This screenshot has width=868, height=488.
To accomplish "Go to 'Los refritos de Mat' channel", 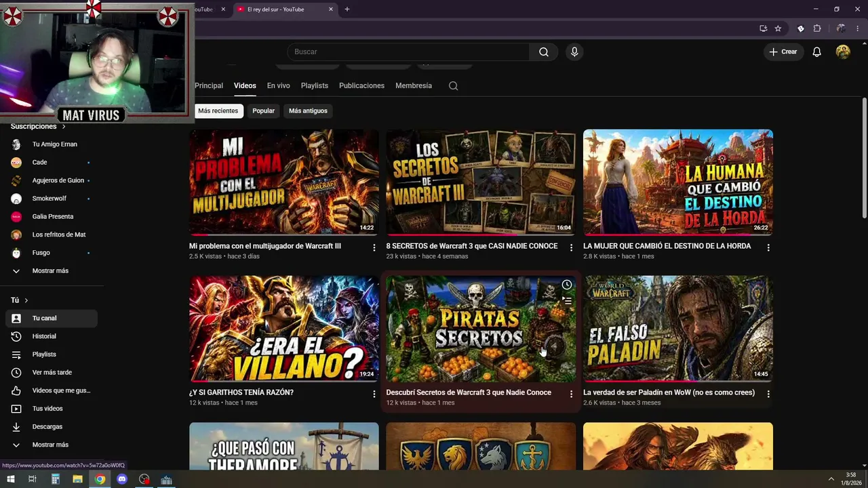I will (x=52, y=235).
